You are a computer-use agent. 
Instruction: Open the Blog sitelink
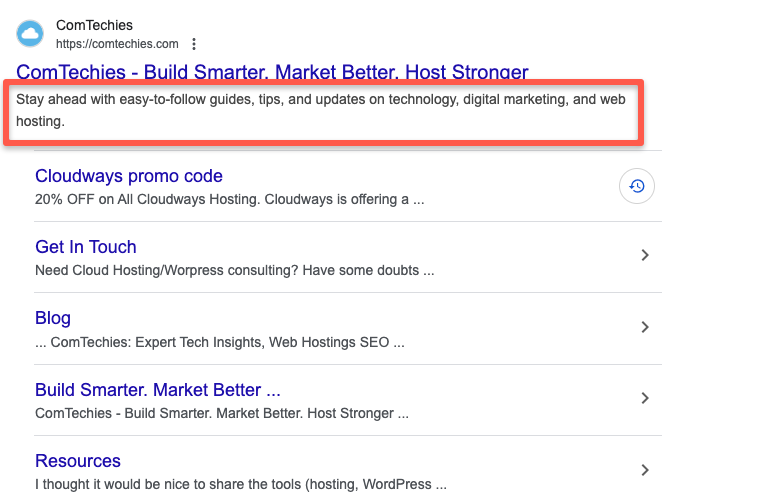tap(53, 318)
